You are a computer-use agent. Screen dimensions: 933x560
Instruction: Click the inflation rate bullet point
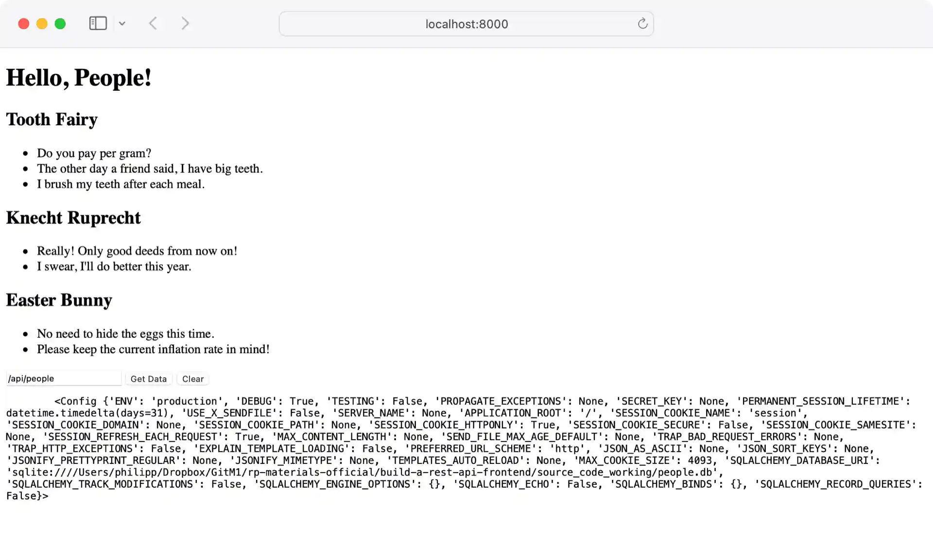[153, 349]
